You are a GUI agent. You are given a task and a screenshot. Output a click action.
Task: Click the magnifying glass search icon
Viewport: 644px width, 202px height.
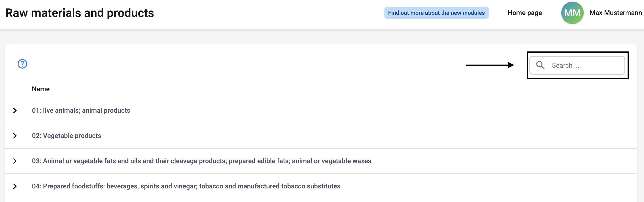point(540,65)
